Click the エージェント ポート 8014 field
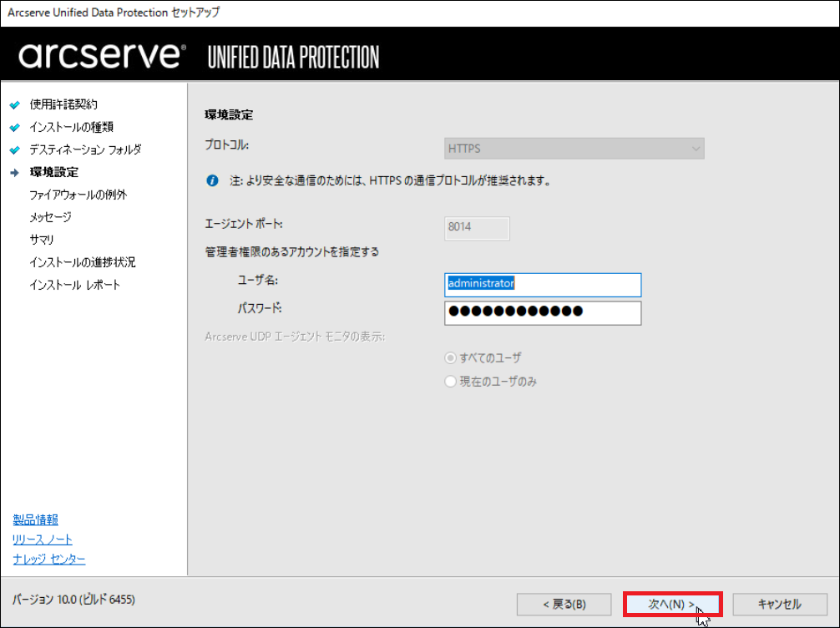 pyautogui.click(x=477, y=227)
